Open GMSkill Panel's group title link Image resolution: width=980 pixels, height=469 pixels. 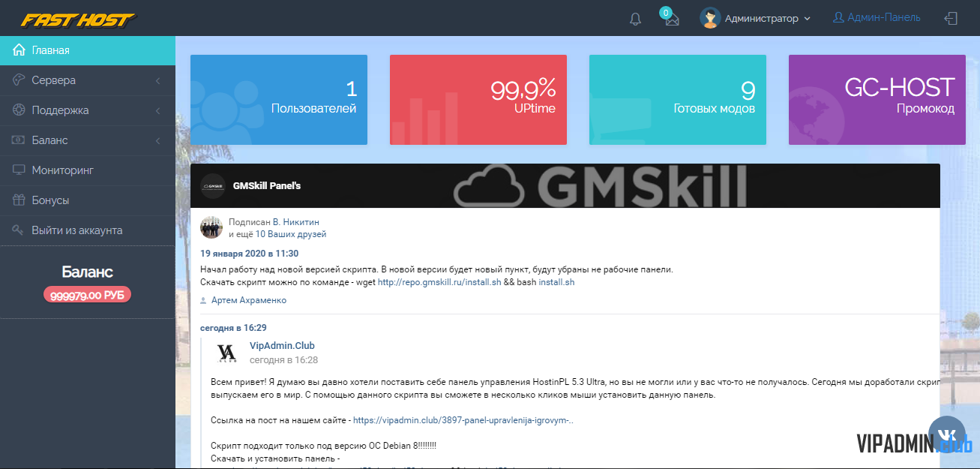(x=267, y=185)
